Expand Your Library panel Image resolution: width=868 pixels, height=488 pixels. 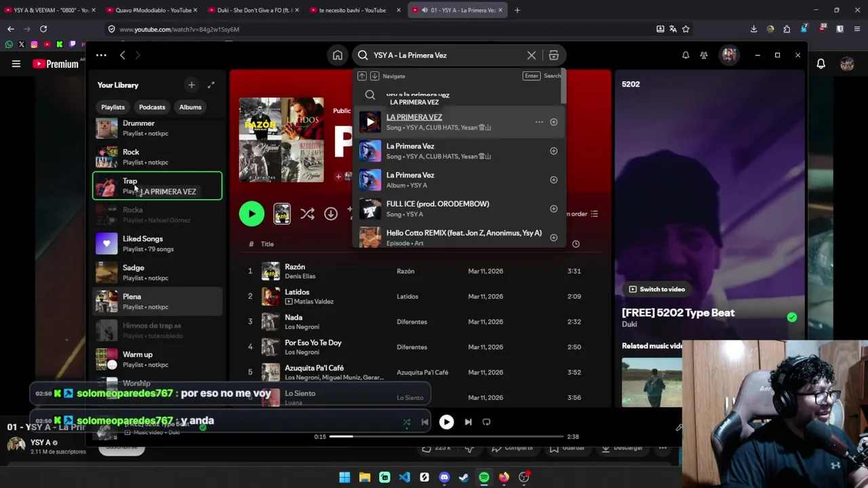coord(211,85)
